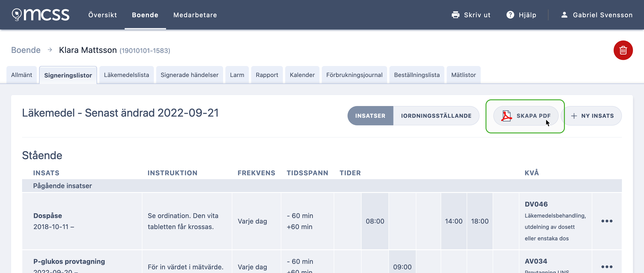Open the Översikt menu
Screen dimensions: 644x273
point(103,15)
